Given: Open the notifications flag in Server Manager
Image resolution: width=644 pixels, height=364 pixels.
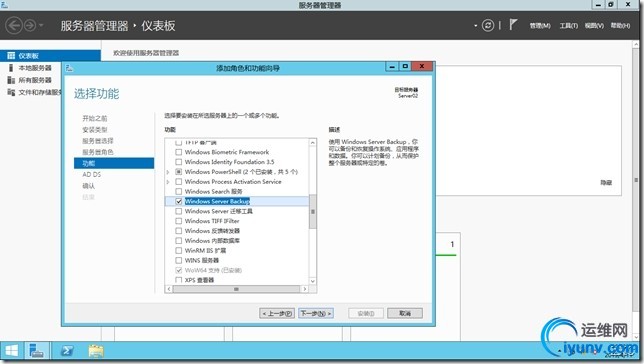Looking at the screenshot, I should (x=513, y=25).
